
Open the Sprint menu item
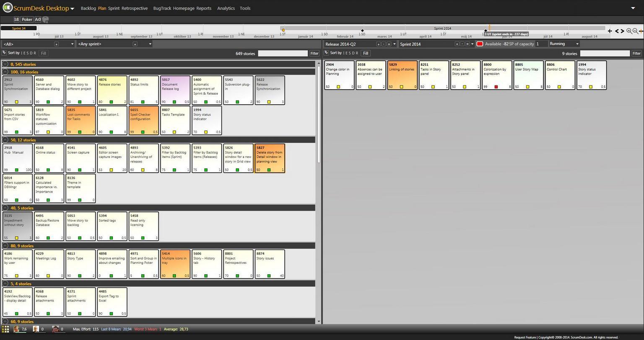click(x=114, y=8)
